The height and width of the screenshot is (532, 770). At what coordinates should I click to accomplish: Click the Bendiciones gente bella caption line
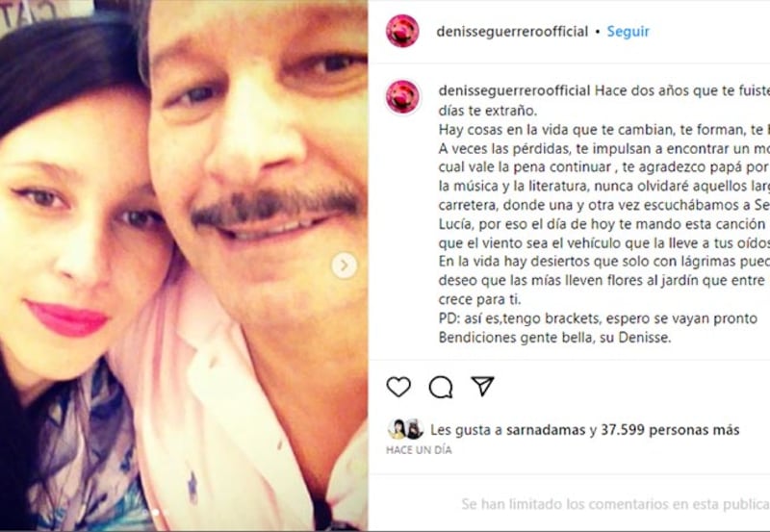(x=555, y=338)
